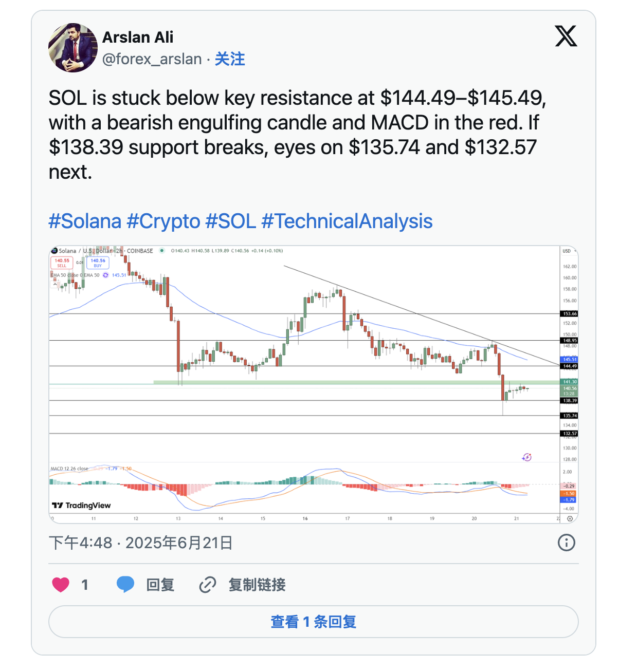619x672 pixels.
Task: Click the purple lightning icon on chart
Action: [527, 457]
